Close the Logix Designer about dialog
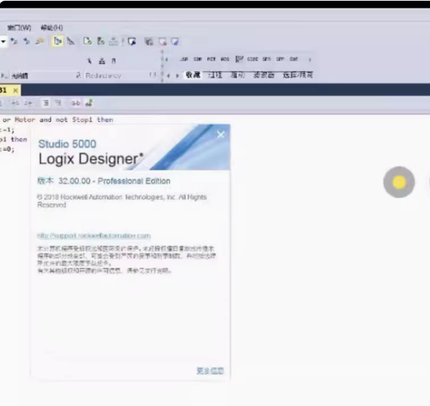 221,134
